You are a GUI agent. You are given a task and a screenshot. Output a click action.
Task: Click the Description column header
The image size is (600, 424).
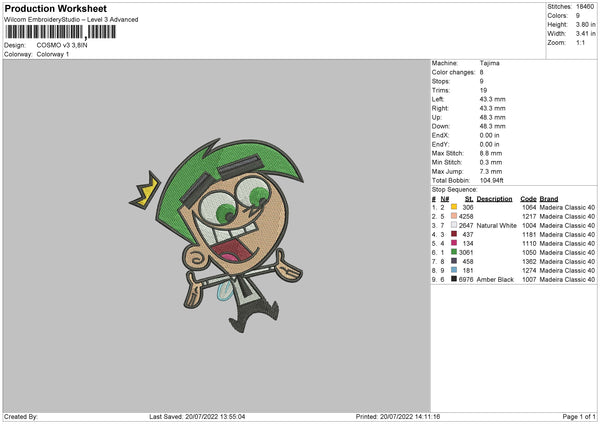point(494,198)
